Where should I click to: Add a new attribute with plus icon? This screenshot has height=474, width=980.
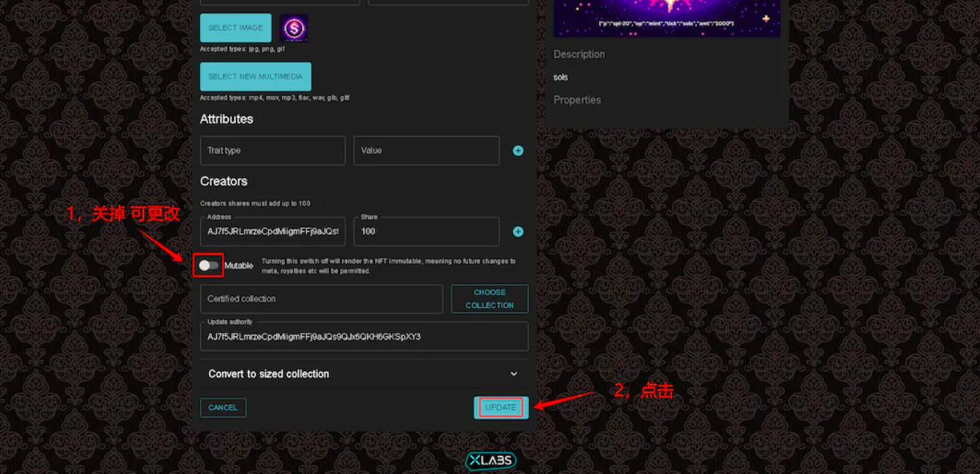pyautogui.click(x=518, y=151)
